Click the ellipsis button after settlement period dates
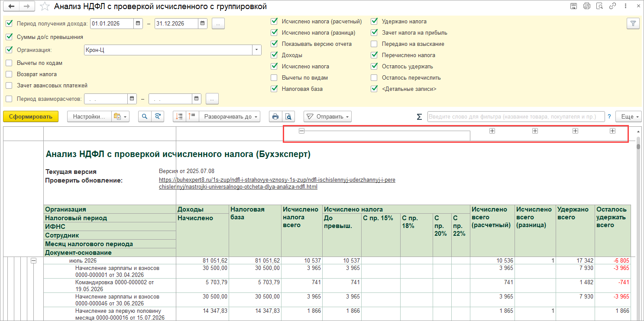644x321 pixels. (x=212, y=99)
